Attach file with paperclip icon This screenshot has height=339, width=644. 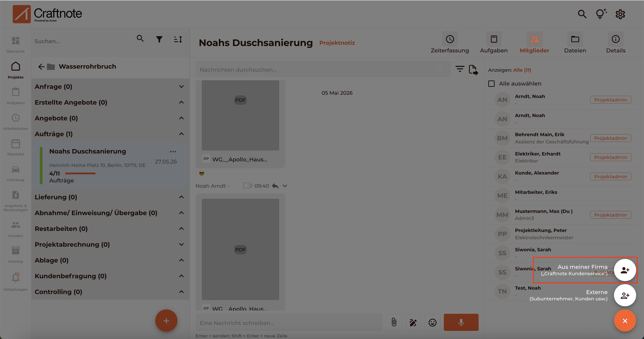click(x=394, y=322)
